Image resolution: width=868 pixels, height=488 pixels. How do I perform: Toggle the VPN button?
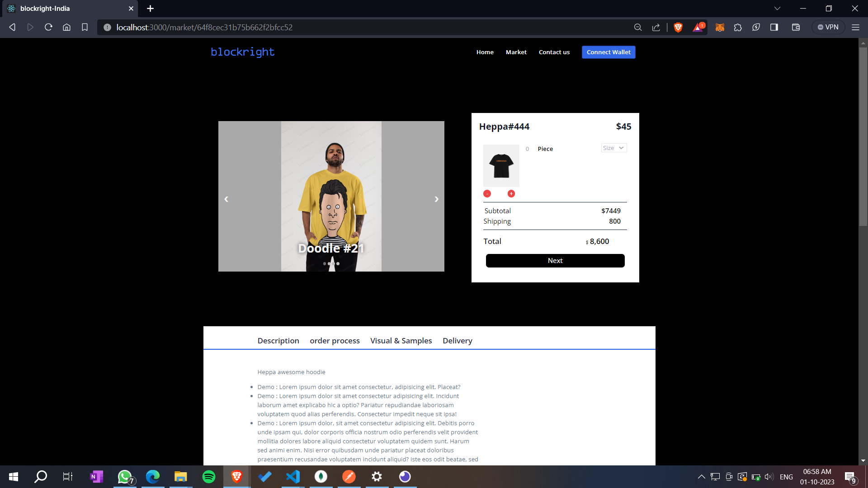(828, 28)
